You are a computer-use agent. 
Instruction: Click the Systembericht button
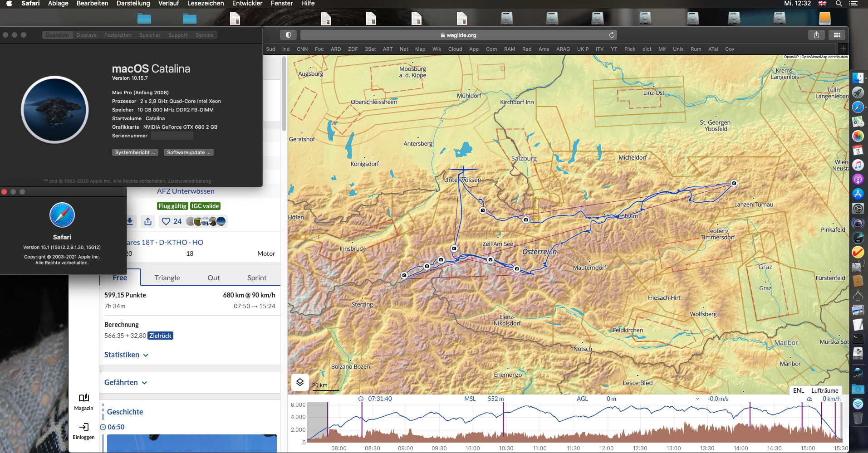(x=135, y=152)
